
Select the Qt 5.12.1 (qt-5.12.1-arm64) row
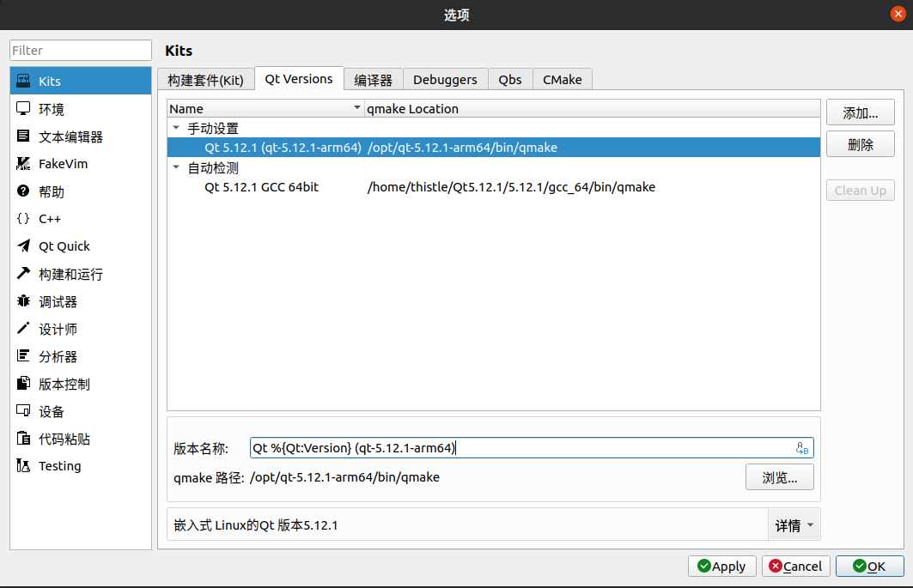pyautogui.click(x=494, y=148)
